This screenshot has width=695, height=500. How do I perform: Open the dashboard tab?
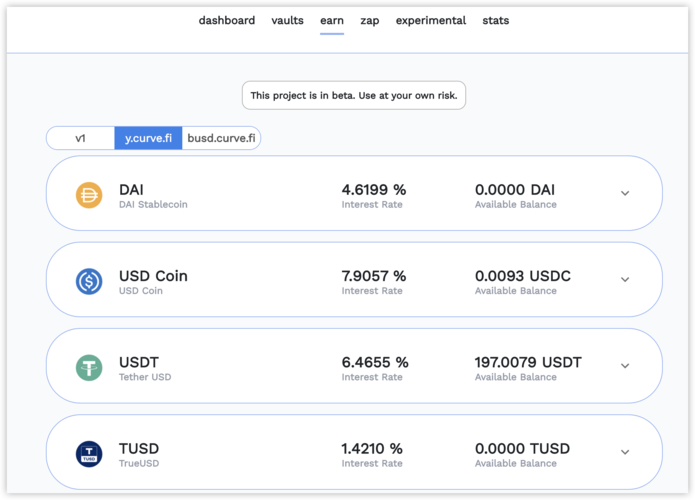226,20
